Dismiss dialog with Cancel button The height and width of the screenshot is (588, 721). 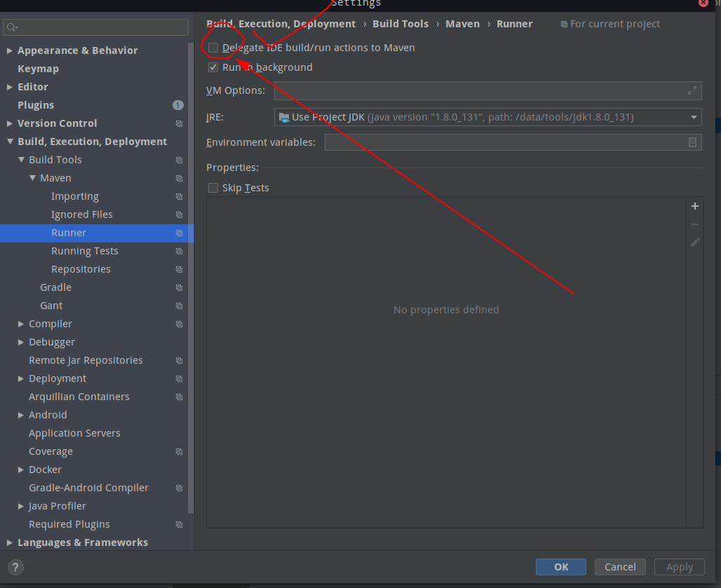pos(619,567)
